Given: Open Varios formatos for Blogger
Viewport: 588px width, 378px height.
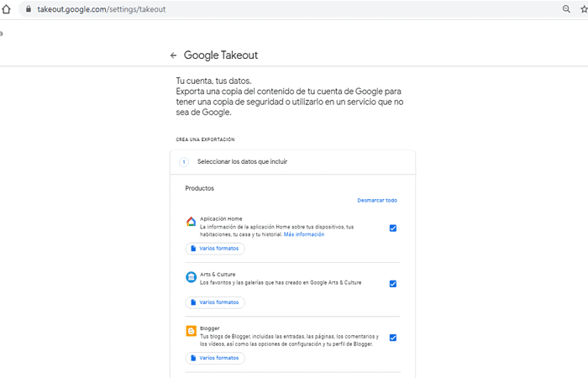Looking at the screenshot, I should (x=215, y=358).
